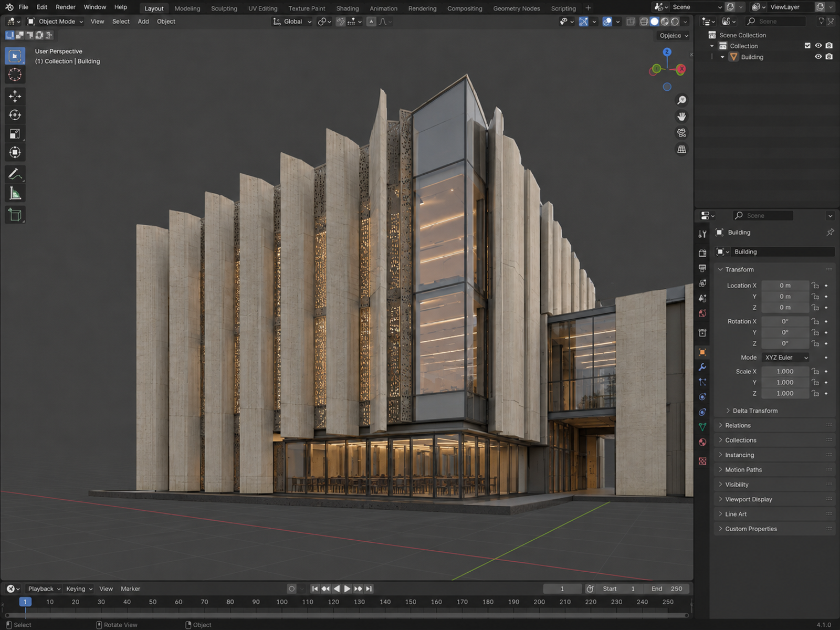
Task: Choose the Move tool
Action: pyautogui.click(x=15, y=96)
